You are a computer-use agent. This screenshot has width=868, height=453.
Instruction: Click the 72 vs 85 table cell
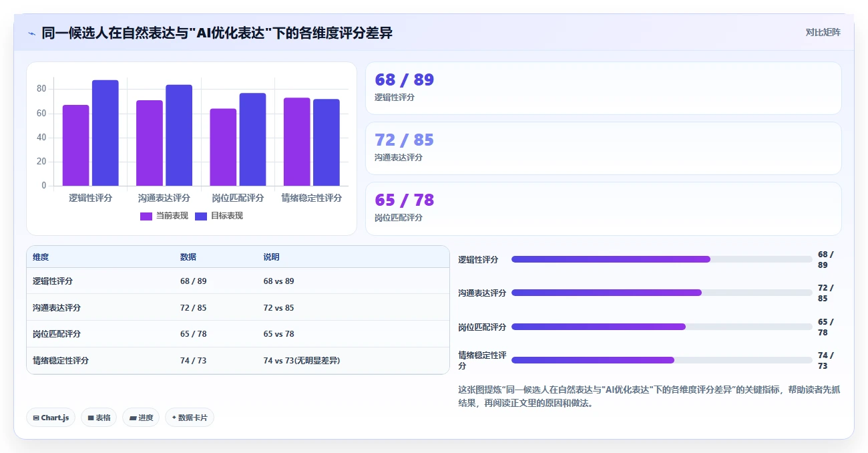279,308
